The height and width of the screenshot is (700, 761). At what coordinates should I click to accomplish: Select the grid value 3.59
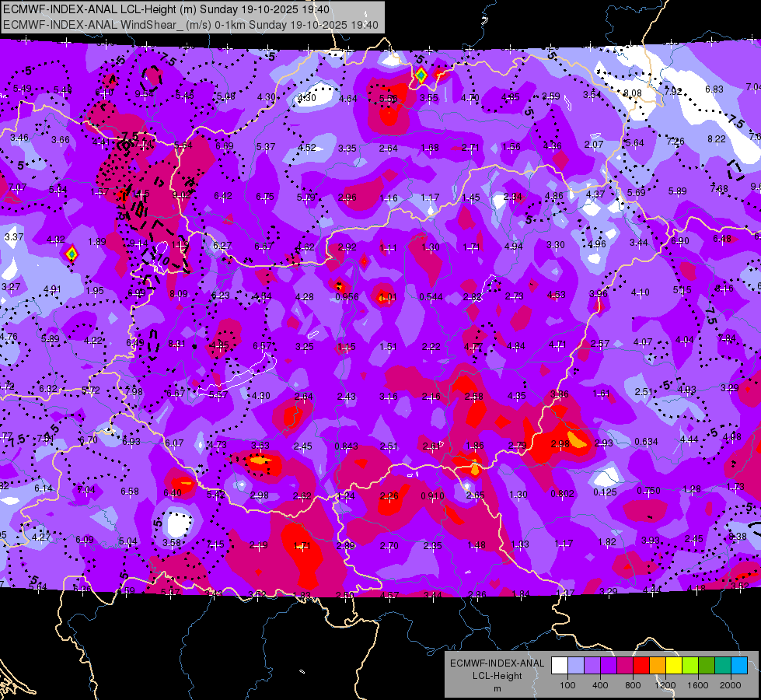[x=551, y=96]
